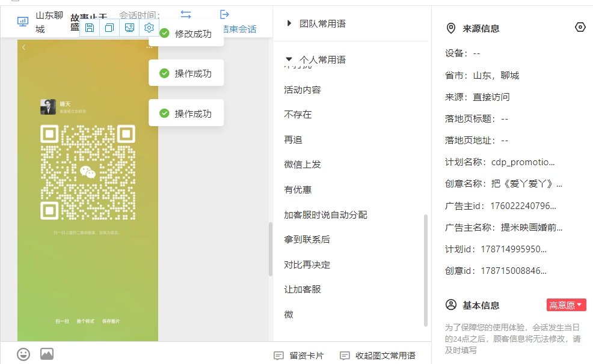Image resolution: width=593 pixels, height=364 pixels.
Task: Select the 不存在 quick phrase
Action: tap(298, 114)
